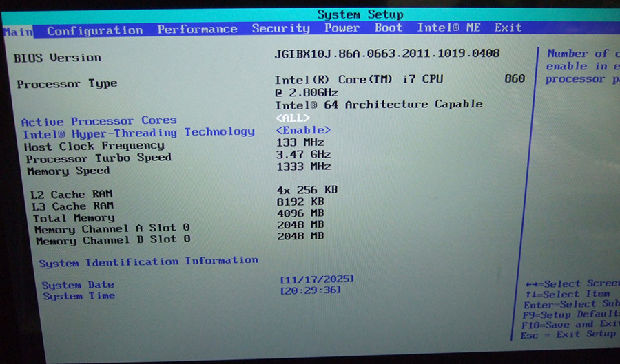Viewport: 620px width, 364px height.
Task: Click the Memory Speed label
Action: [68, 171]
